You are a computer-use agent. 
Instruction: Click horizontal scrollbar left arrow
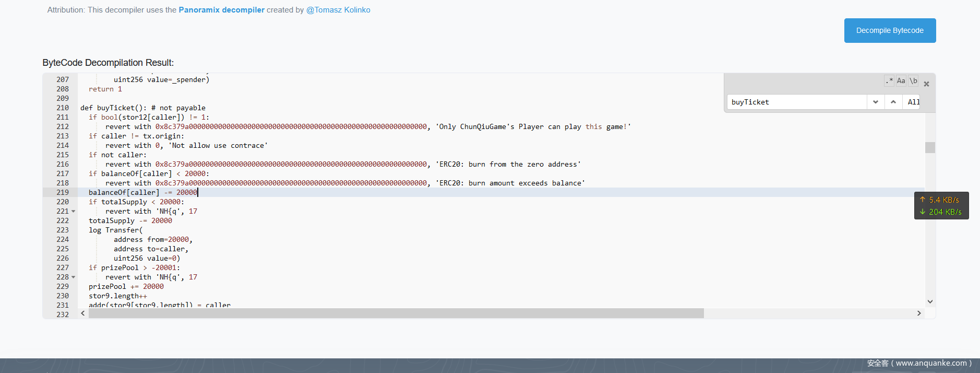83,313
